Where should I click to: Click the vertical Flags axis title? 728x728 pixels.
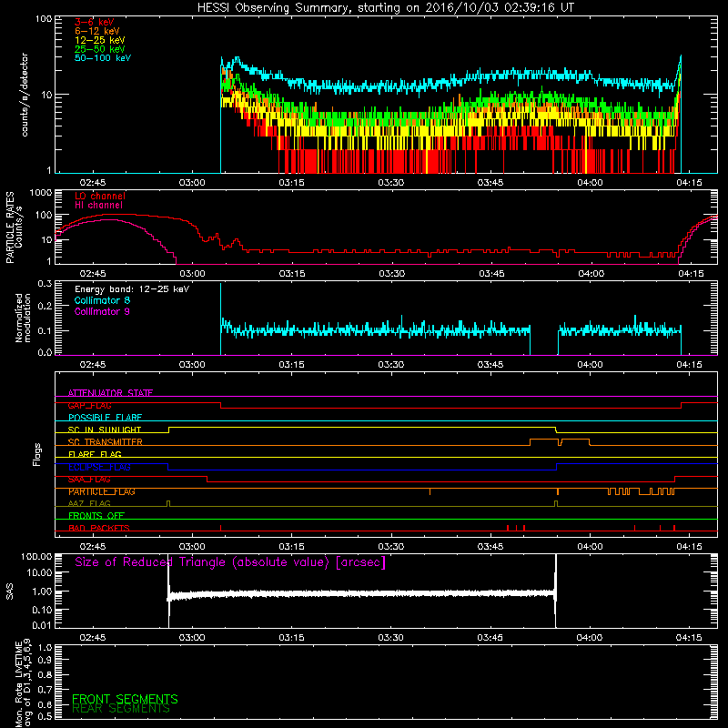[37, 454]
